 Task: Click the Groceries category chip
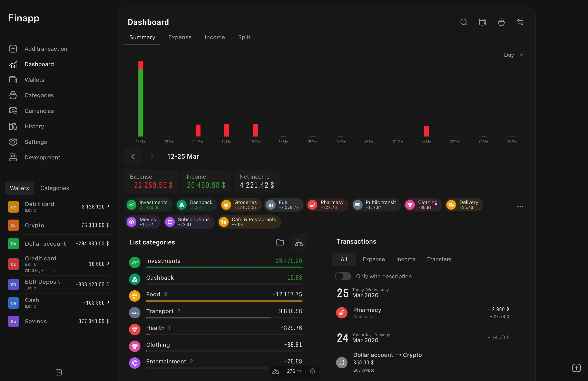click(241, 205)
